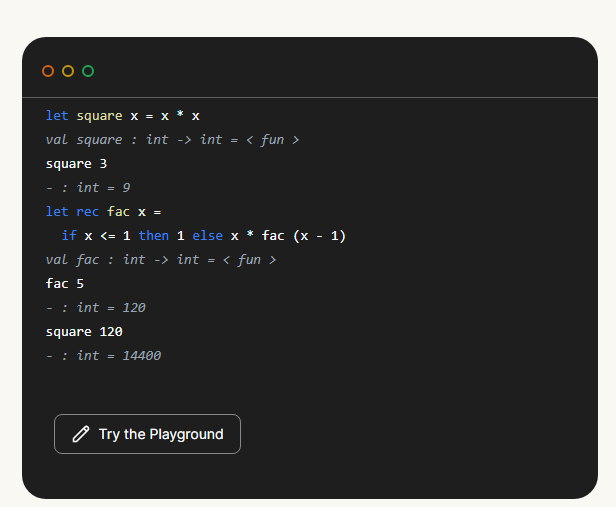Screen dimensions: 616x507
Task: Select the result line "- : int = 120"
Action: point(96,308)
